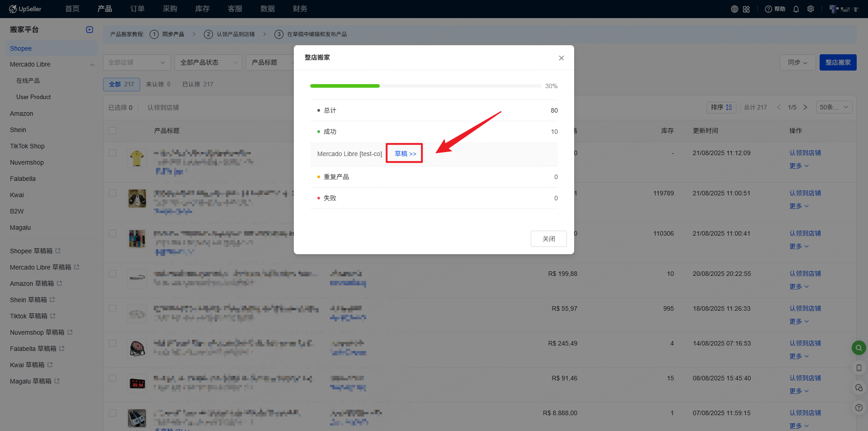Click the 关闭 button in dialog
Screen dimensions: 868x431
point(549,239)
